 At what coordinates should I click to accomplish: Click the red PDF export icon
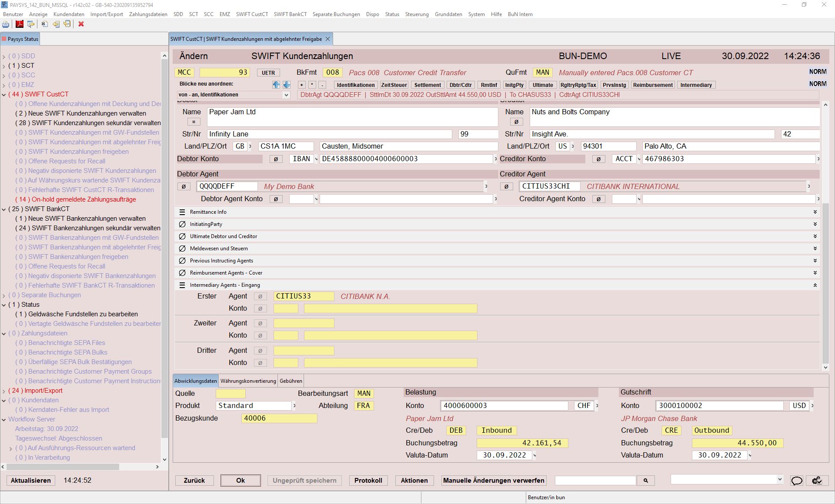point(20,24)
